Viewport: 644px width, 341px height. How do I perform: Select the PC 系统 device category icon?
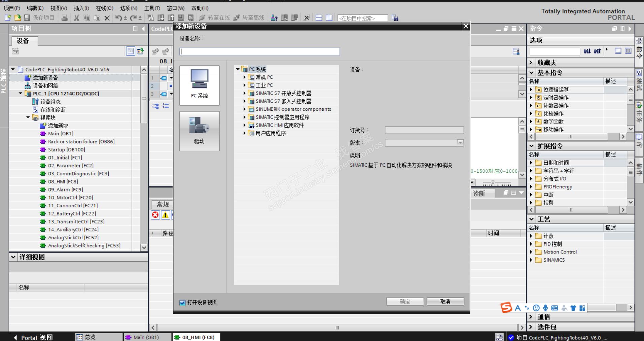click(x=200, y=85)
